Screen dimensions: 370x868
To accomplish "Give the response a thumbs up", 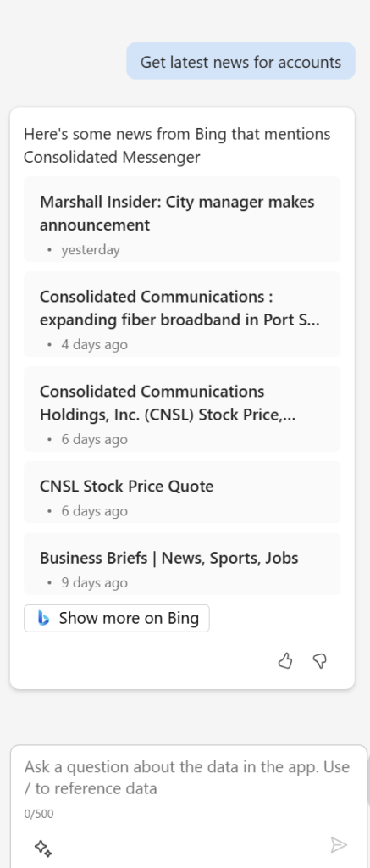I will pyautogui.click(x=284, y=661).
